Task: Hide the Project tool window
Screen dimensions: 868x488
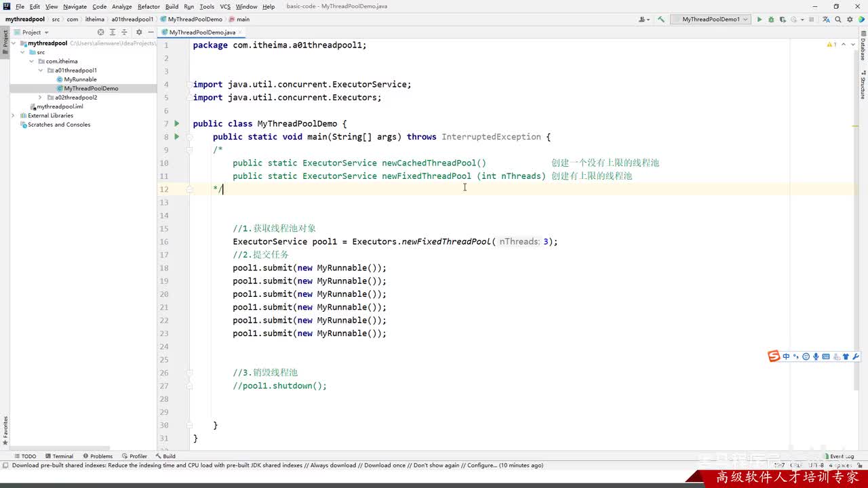Action: pos(150,32)
